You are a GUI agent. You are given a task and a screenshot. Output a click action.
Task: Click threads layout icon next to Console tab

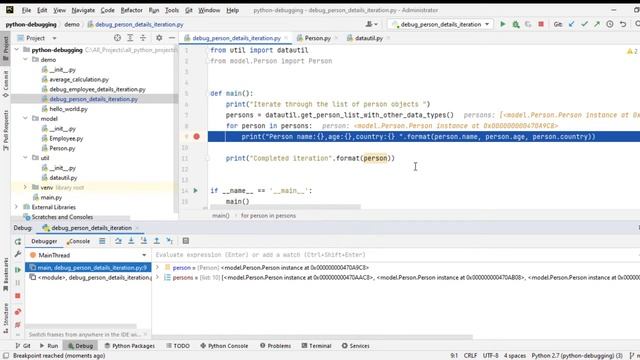[x=102, y=241]
